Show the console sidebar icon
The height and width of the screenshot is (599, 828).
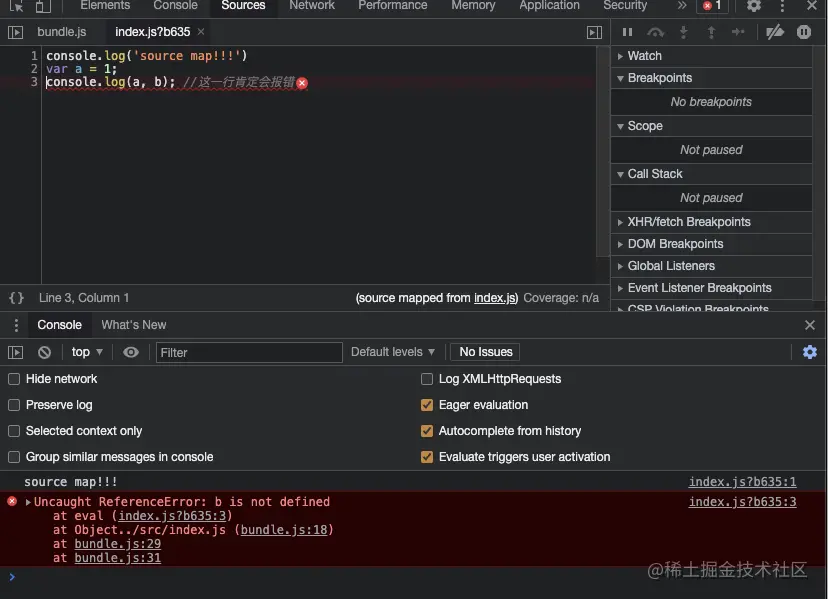[16, 352]
